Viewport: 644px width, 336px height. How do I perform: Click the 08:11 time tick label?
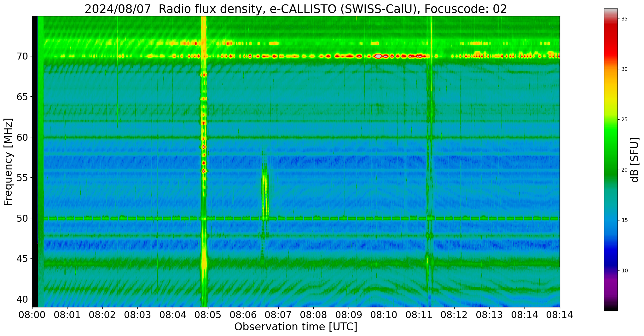[419, 315]
